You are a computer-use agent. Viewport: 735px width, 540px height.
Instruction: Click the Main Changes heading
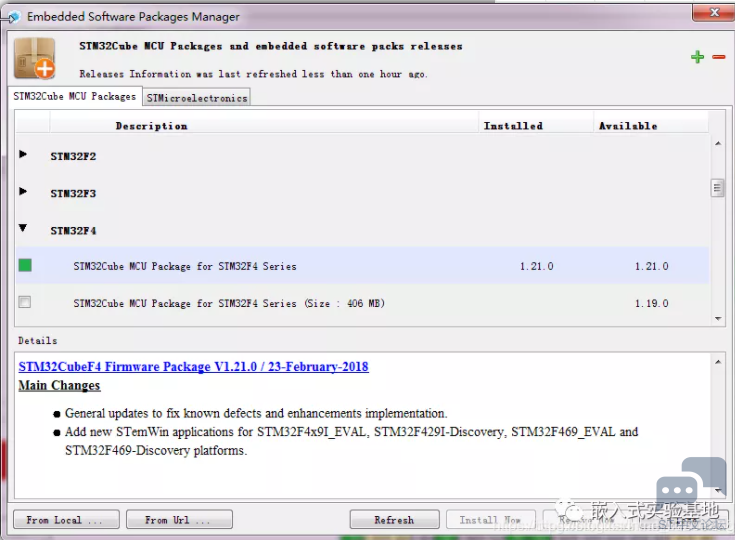[x=59, y=385]
